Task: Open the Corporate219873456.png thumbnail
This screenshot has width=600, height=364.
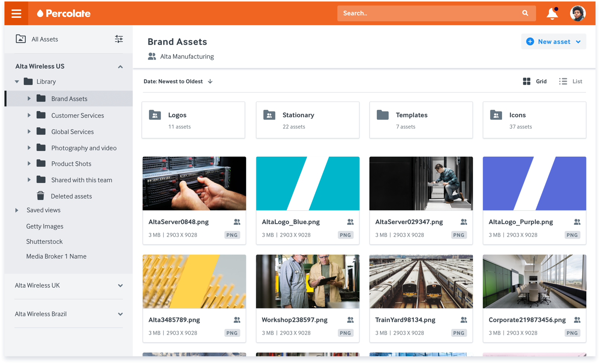Action: coord(534,281)
